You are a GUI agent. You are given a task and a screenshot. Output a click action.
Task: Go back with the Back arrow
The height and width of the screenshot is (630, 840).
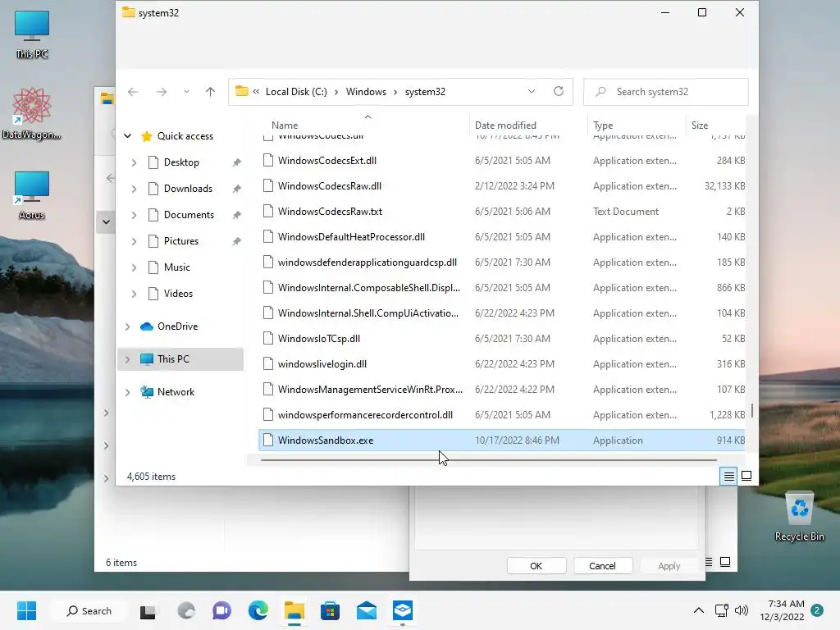pos(133,92)
